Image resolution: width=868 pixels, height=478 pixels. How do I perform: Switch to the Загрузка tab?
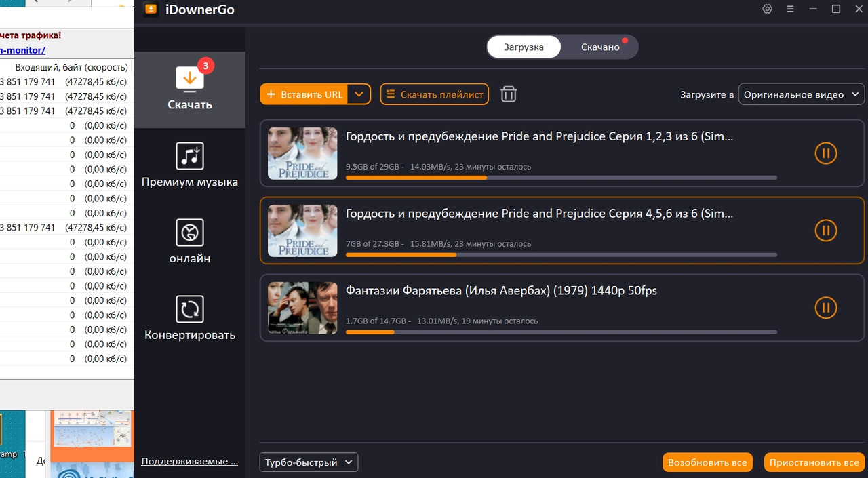point(524,47)
